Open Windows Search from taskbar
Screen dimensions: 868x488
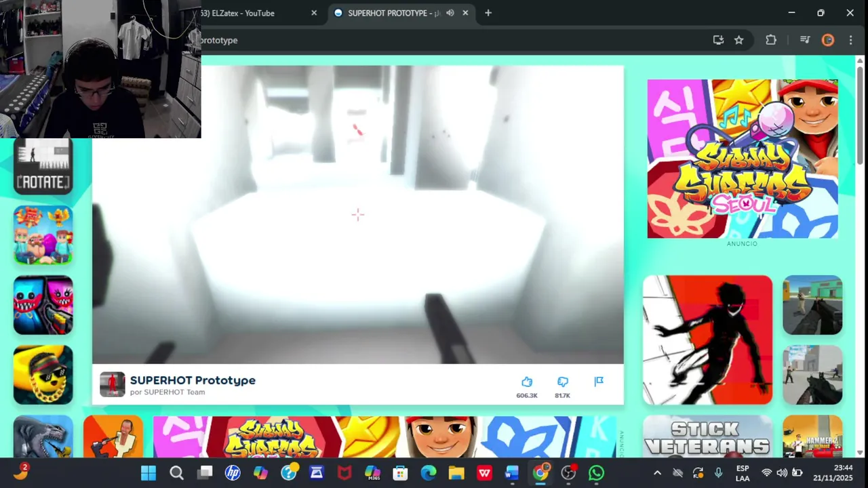176,473
